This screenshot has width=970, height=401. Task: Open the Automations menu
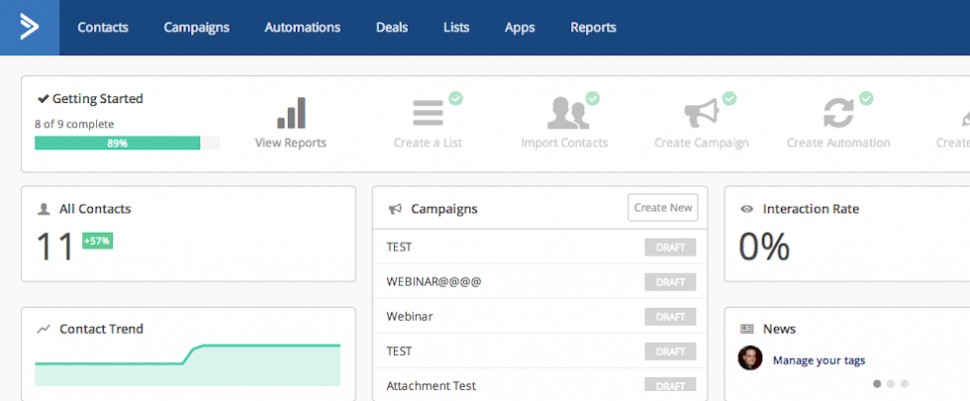302,27
